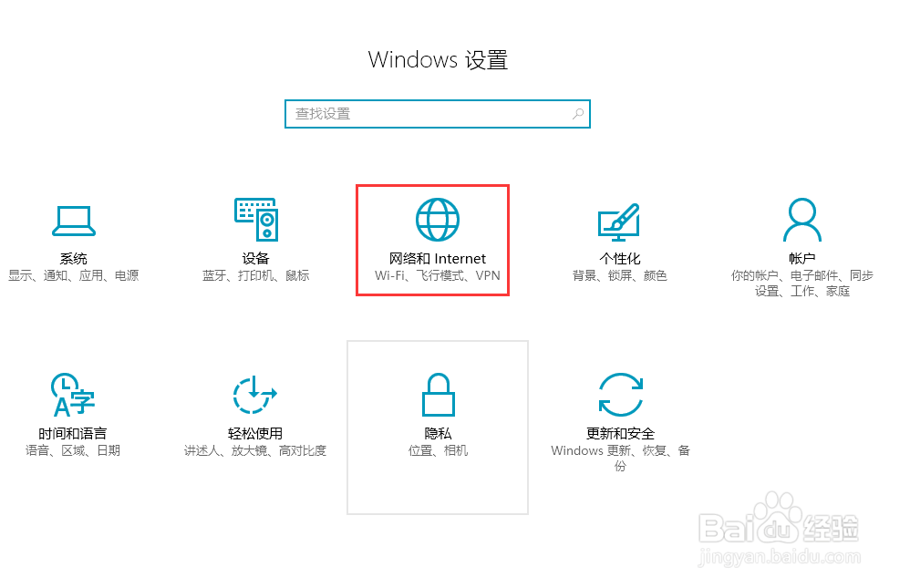910x588 pixels.
Task: Click the Wi-Fi、飞行模式、VPN description
Action: click(438, 275)
